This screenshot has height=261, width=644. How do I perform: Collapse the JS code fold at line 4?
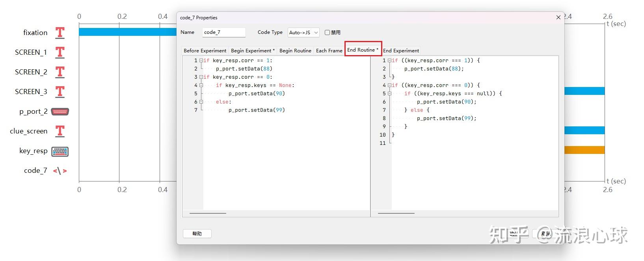point(389,85)
